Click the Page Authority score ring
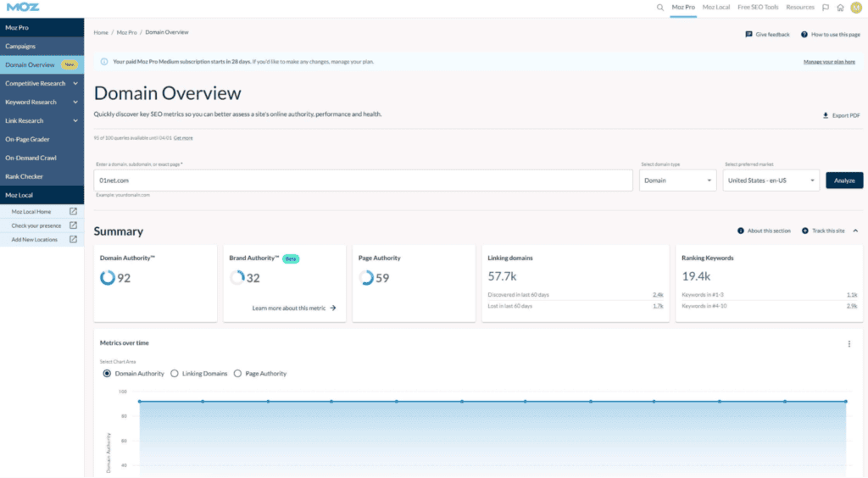The width and height of the screenshot is (868, 478). [366, 278]
